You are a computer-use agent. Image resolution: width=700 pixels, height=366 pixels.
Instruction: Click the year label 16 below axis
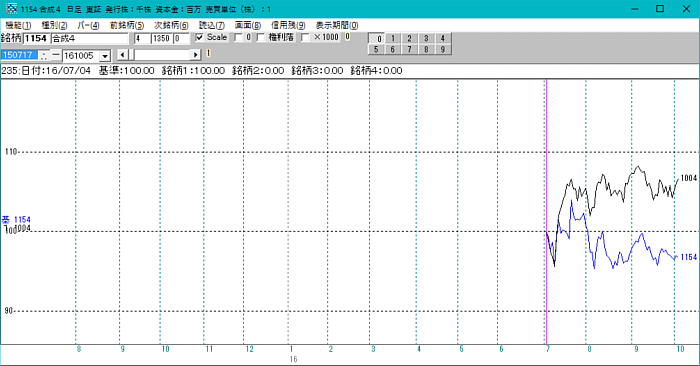[x=293, y=359]
